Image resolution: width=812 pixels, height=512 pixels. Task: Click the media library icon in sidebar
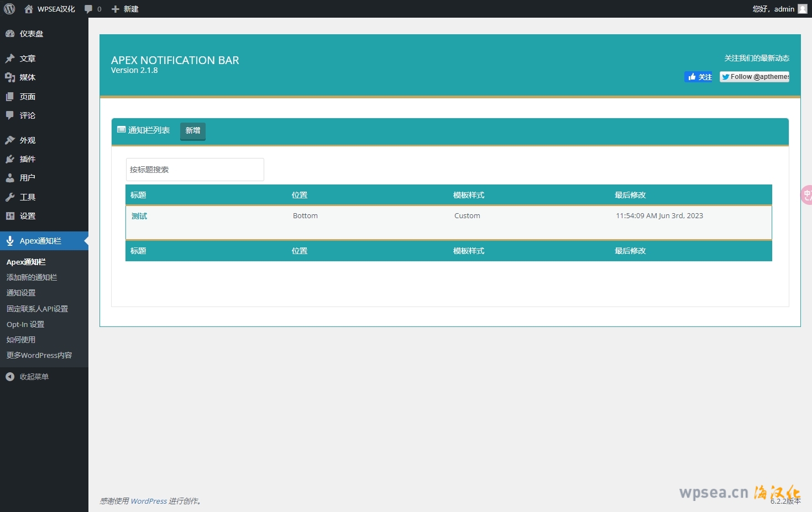click(x=10, y=77)
